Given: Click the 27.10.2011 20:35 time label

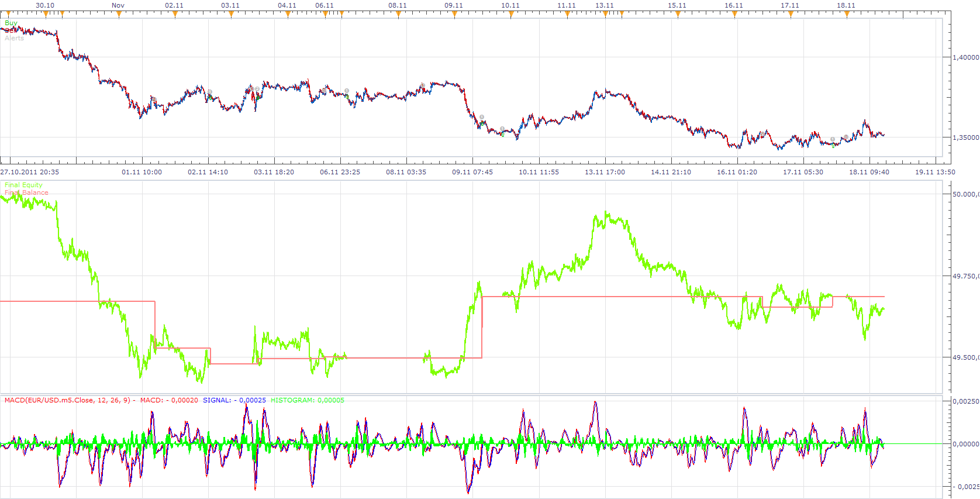Looking at the screenshot, I should [x=30, y=172].
